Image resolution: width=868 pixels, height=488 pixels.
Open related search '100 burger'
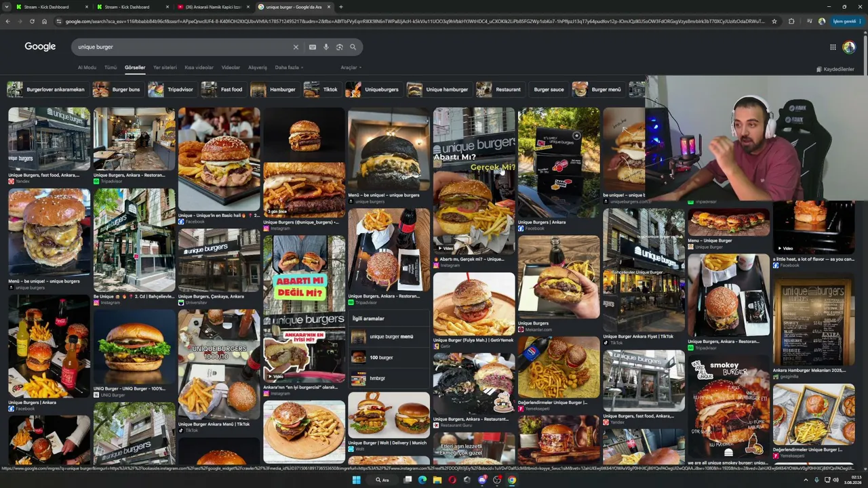389,357
